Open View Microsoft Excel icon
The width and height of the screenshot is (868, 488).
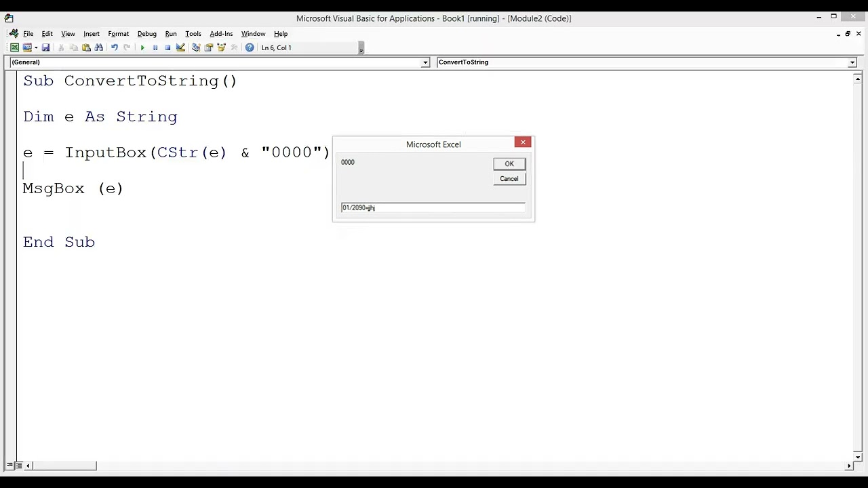coord(14,47)
